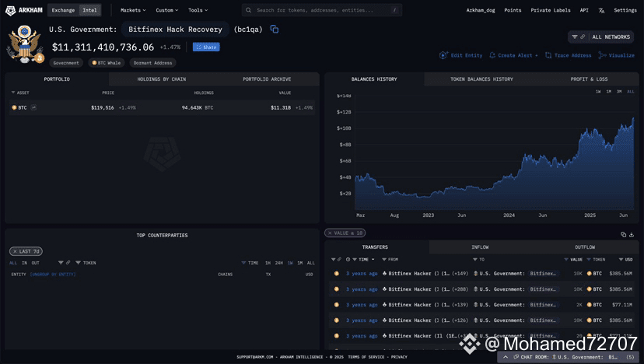Click the chain link icon by All Networks
The width and height of the screenshot is (644, 364).
[x=583, y=37]
